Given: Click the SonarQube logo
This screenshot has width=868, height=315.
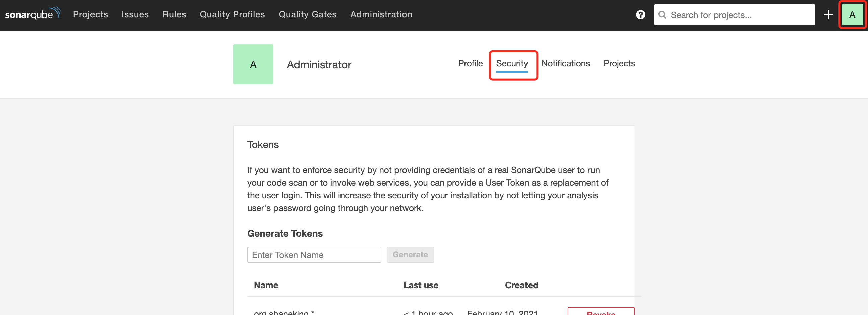Looking at the screenshot, I should pyautogui.click(x=33, y=14).
